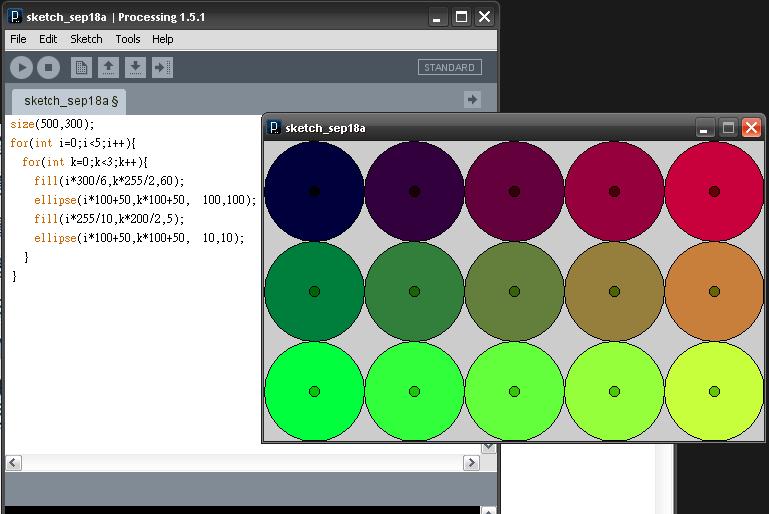769x514 pixels.
Task: Click the left arrow of horizontal scrollbar
Action: point(13,463)
